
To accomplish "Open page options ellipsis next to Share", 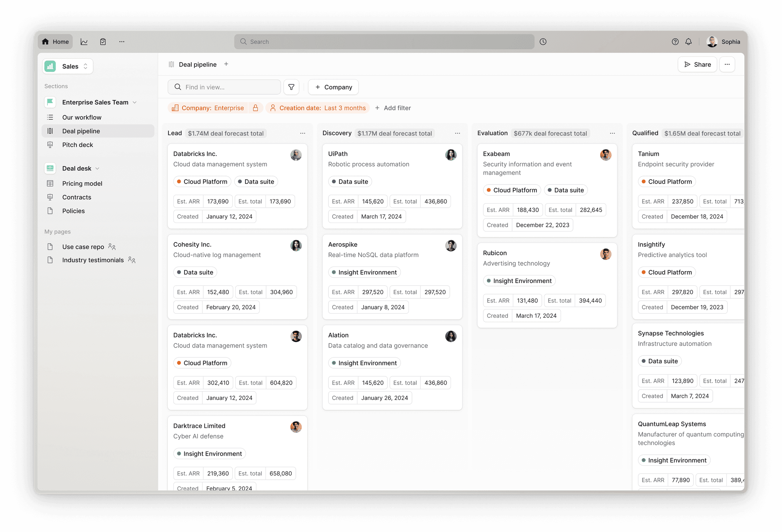I will pyautogui.click(x=727, y=65).
